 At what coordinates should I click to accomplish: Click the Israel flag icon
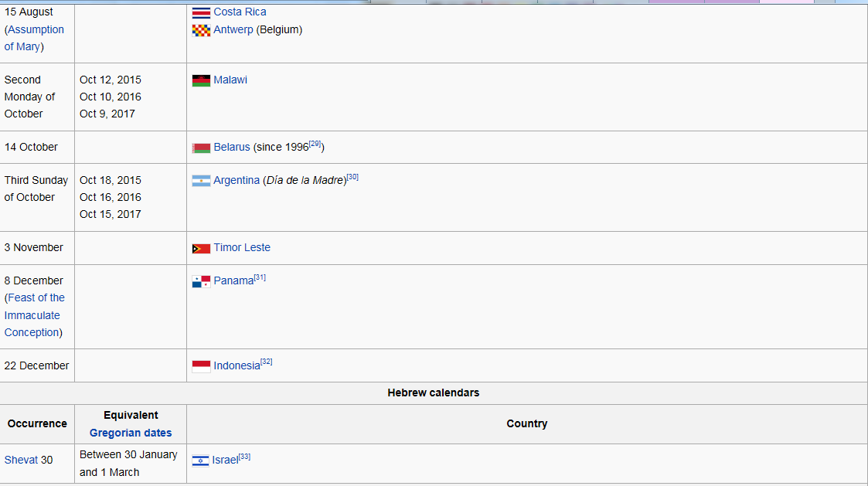tap(200, 461)
